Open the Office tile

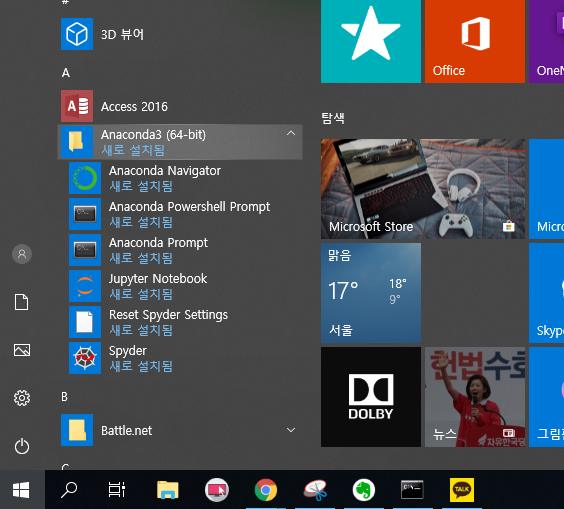tap(475, 41)
